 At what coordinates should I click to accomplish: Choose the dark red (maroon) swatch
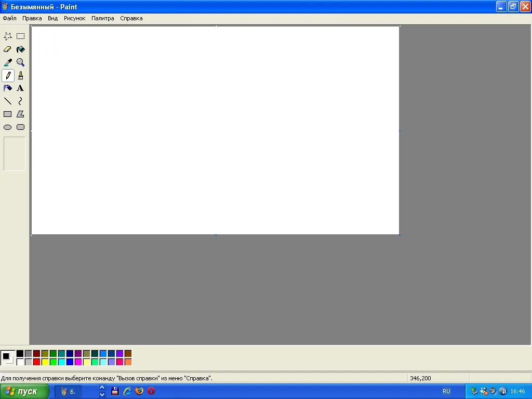coord(37,354)
